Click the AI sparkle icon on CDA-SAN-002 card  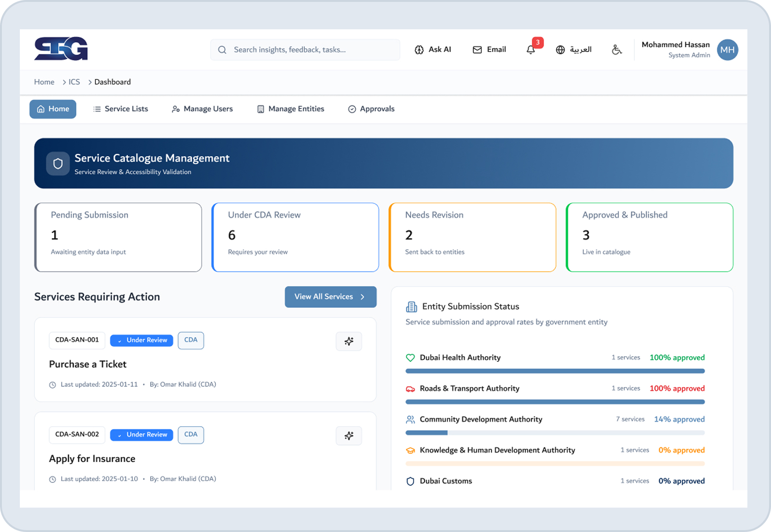tap(349, 436)
